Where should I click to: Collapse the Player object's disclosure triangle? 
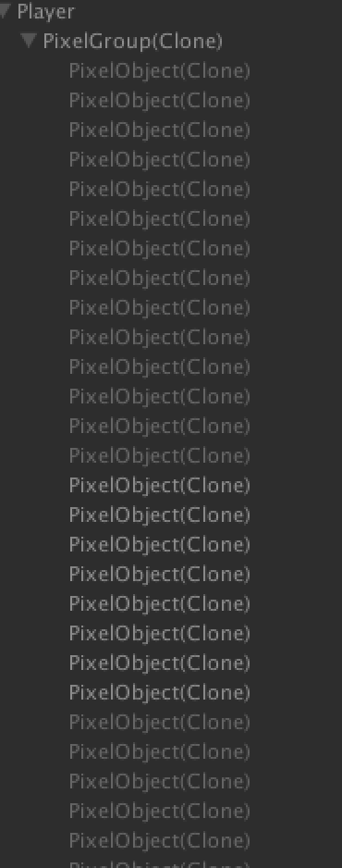[x=4, y=11]
